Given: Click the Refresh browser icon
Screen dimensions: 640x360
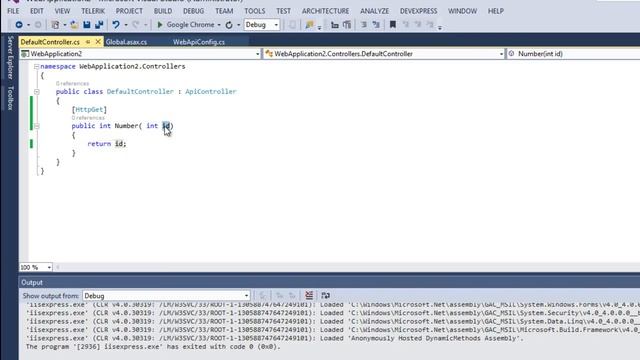Looking at the screenshot, I should click(x=229, y=25).
